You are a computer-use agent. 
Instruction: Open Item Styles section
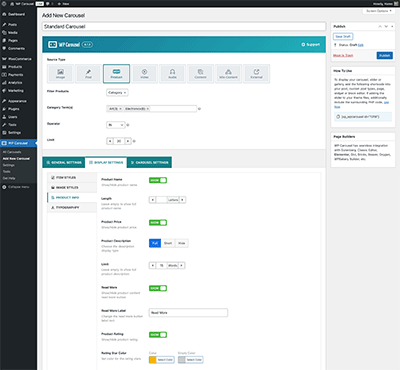click(x=72, y=178)
